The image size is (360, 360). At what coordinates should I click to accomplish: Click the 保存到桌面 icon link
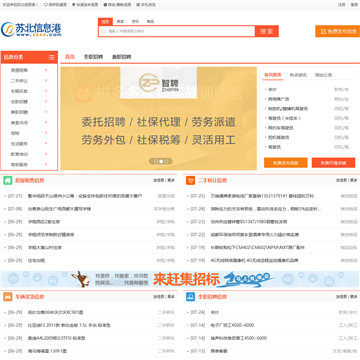(x=55, y=5)
